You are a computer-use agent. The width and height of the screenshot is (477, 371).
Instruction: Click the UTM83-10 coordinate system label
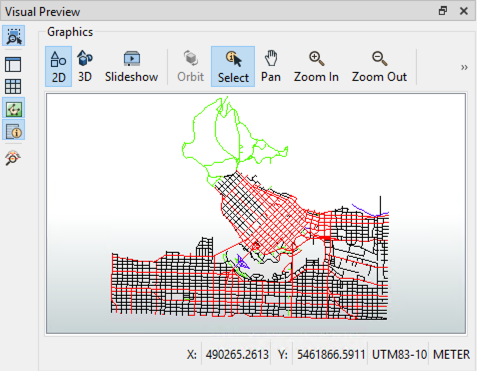pyautogui.click(x=399, y=354)
